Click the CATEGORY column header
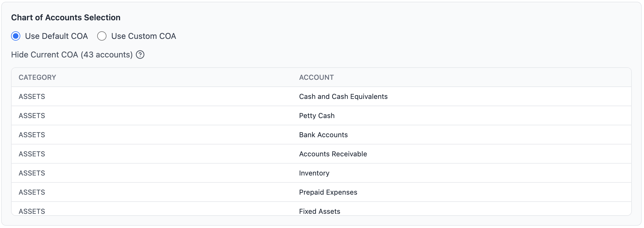 click(37, 77)
